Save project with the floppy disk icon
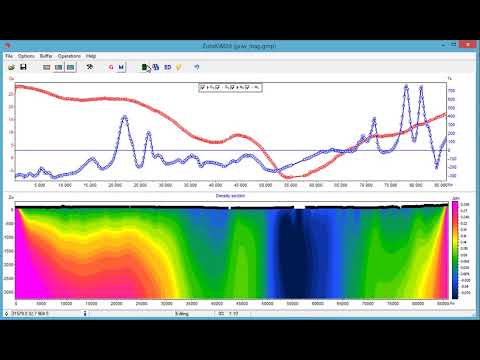 pyautogui.click(x=23, y=67)
